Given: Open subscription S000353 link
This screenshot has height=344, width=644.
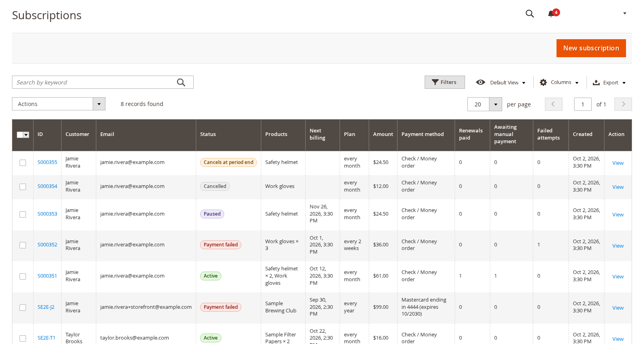Looking at the screenshot, I should 47,214.
